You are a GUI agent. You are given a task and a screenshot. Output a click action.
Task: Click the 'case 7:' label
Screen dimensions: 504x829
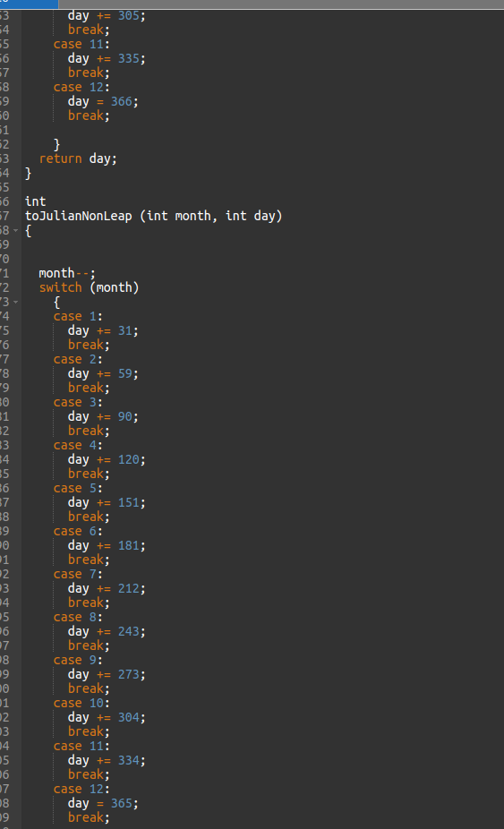click(78, 574)
